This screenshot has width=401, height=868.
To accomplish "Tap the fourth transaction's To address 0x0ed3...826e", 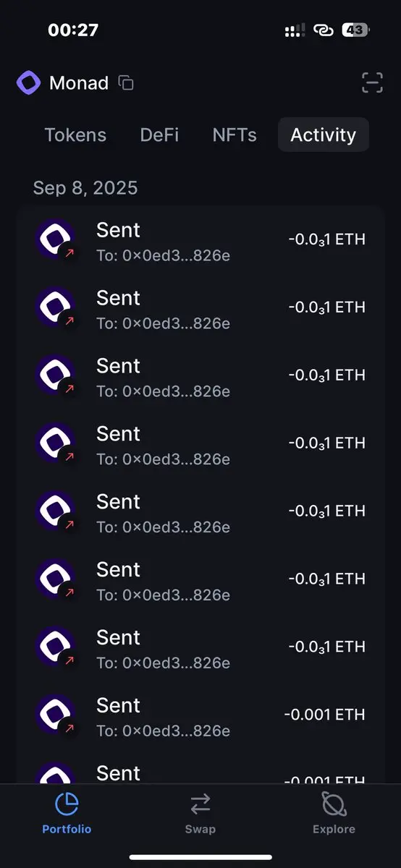I will pyautogui.click(x=164, y=459).
